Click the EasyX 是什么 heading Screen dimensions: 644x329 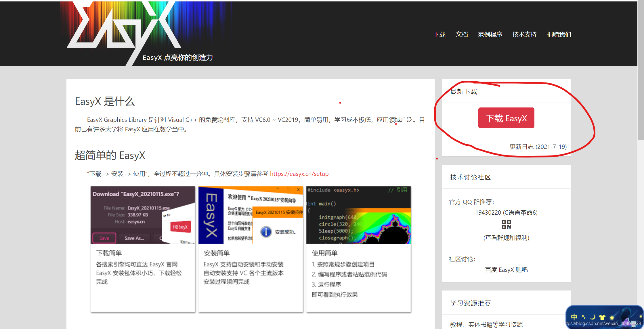105,101
